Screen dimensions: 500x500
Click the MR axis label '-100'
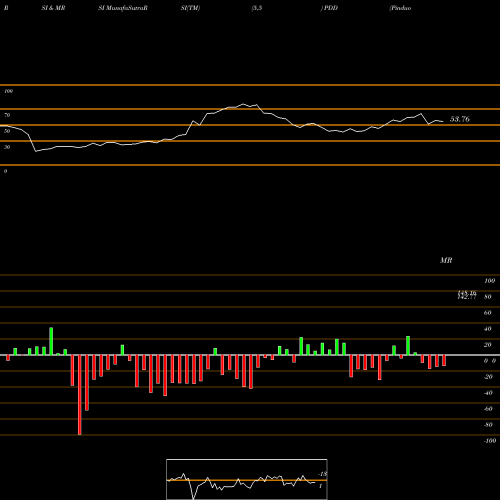tap(490, 441)
